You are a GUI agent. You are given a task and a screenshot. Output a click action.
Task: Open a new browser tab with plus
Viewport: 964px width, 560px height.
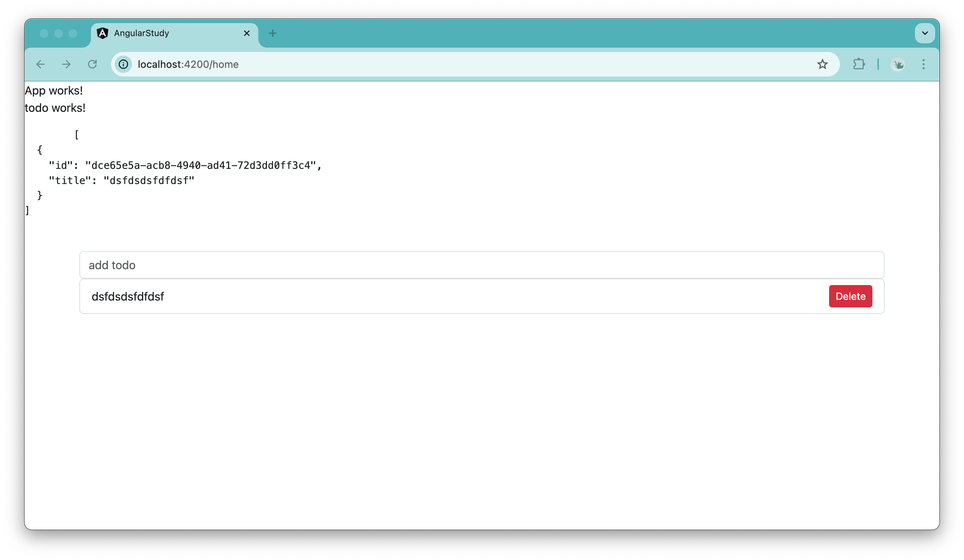click(x=272, y=33)
